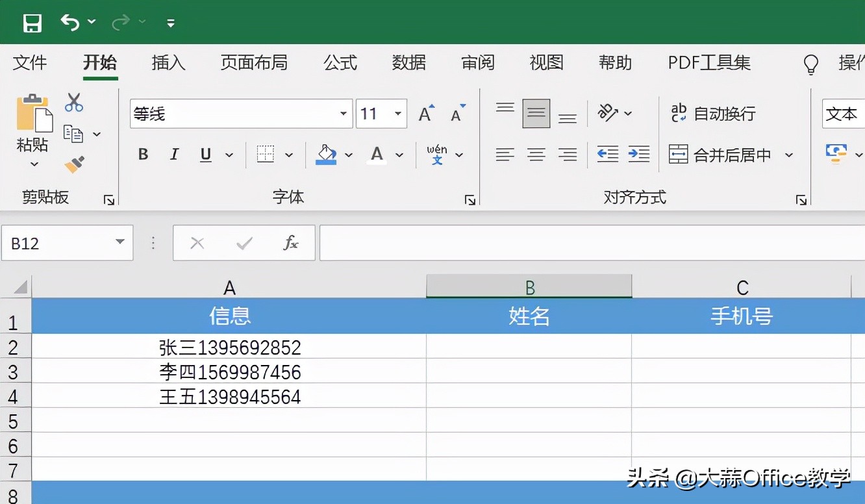Open the undo history dropdown arrow

(92, 22)
